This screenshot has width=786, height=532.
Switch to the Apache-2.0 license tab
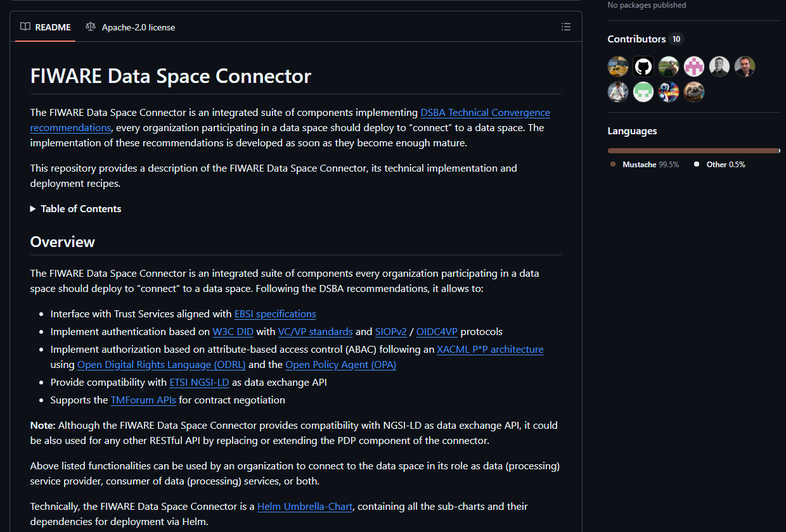point(138,27)
